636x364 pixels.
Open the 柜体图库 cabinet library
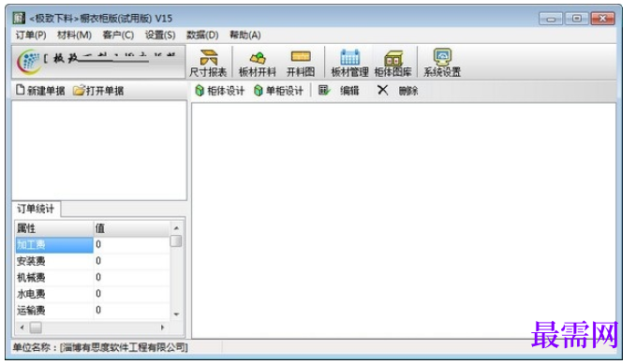point(392,63)
